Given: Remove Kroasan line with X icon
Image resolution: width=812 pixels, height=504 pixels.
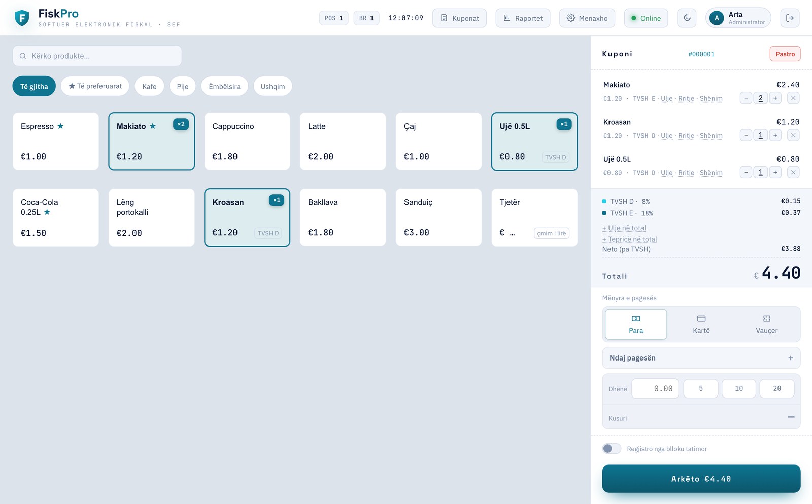Looking at the screenshot, I should coord(793,135).
